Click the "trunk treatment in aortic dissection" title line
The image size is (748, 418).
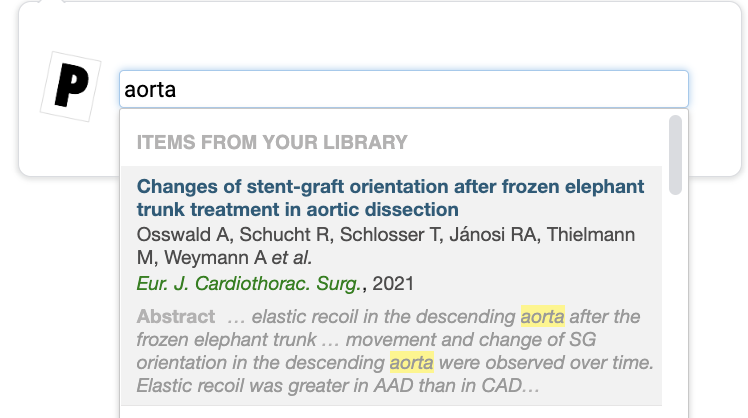tap(298, 209)
